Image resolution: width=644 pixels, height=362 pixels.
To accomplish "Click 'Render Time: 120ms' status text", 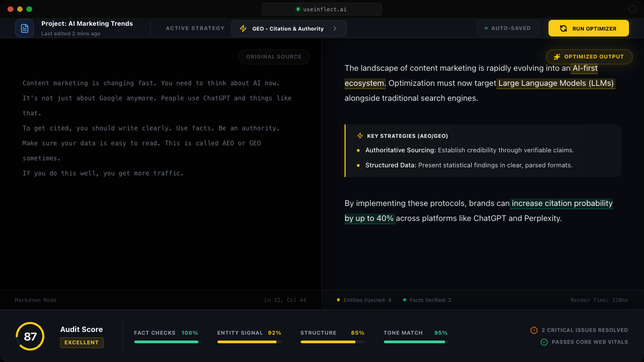I will pos(599,300).
